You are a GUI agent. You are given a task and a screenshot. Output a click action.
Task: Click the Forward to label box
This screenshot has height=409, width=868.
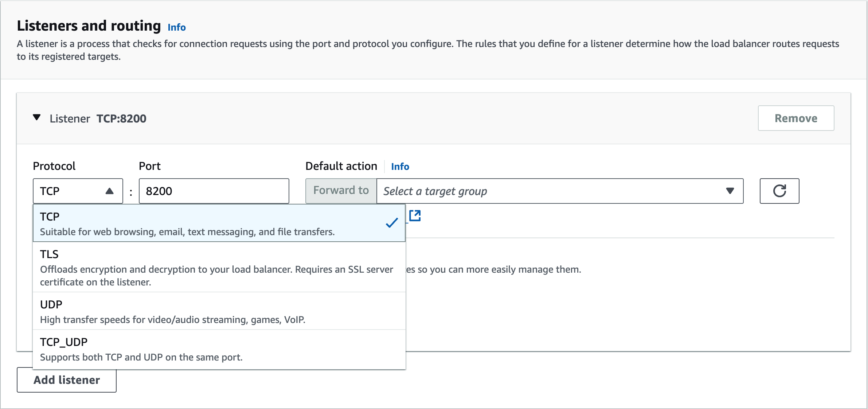click(341, 191)
